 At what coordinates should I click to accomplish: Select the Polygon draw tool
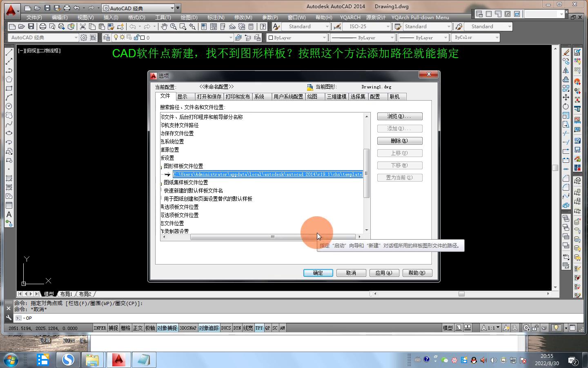click(9, 79)
